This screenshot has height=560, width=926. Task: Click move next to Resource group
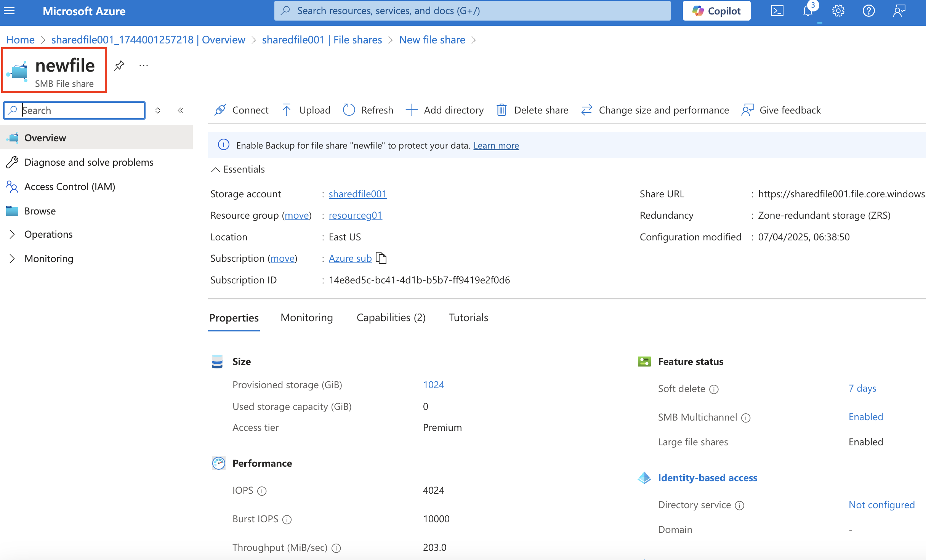[297, 215]
